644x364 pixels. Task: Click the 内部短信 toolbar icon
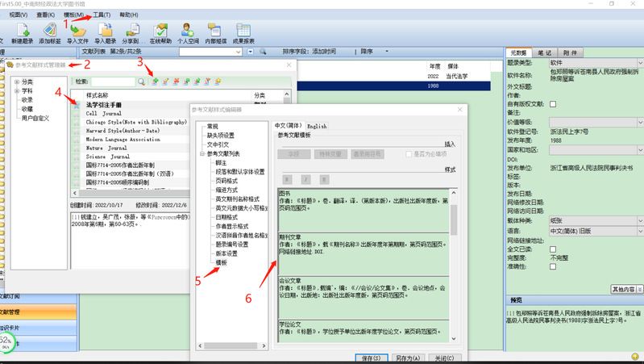coord(215,31)
